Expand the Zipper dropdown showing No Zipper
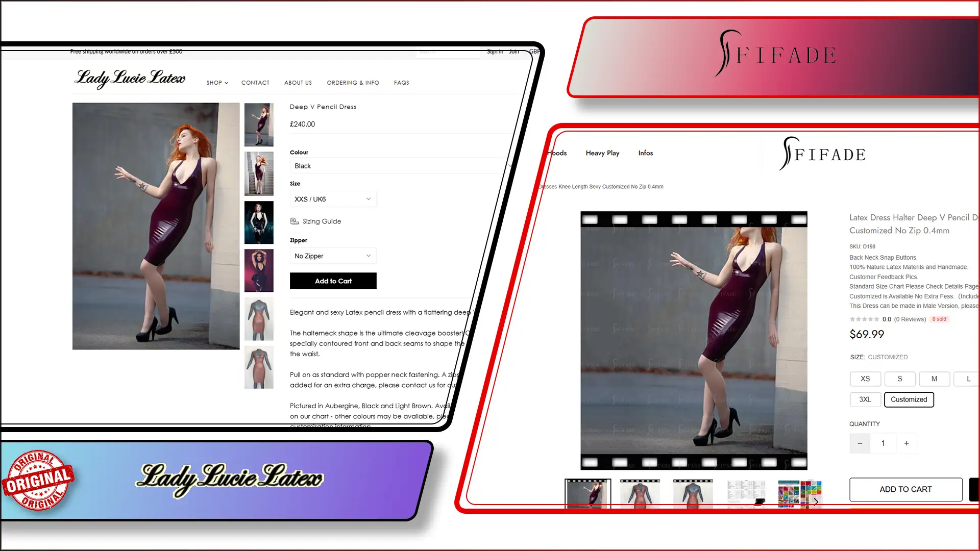980x551 pixels. (x=333, y=256)
